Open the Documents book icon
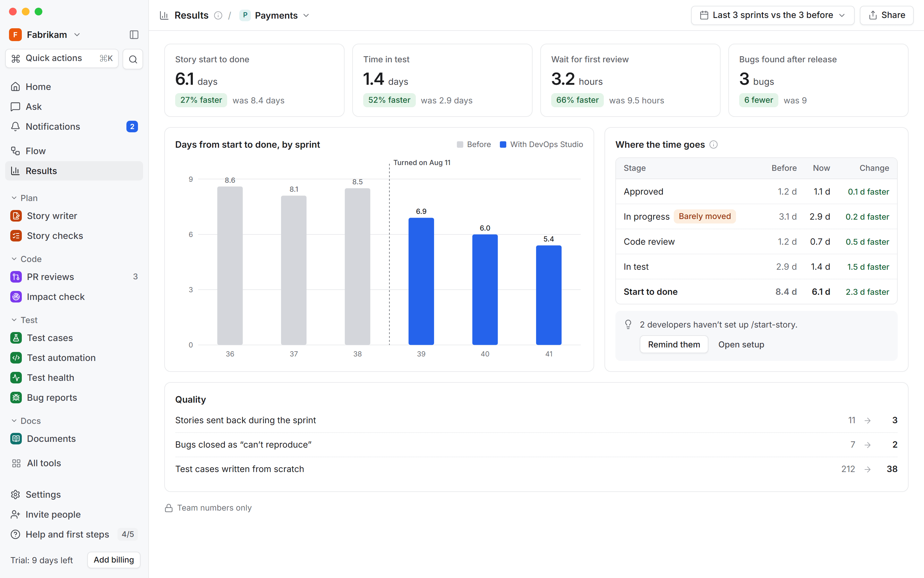 point(16,438)
